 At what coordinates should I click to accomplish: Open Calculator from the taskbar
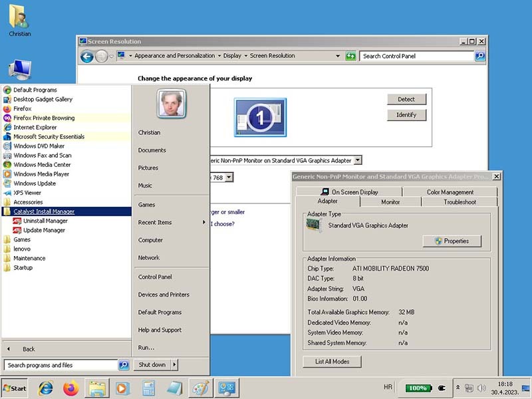(x=148, y=388)
